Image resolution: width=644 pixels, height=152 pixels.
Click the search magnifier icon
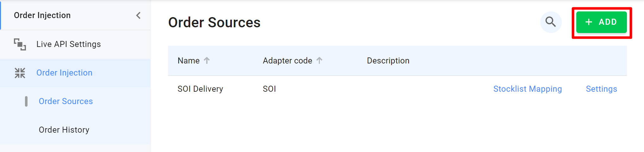[x=551, y=22]
